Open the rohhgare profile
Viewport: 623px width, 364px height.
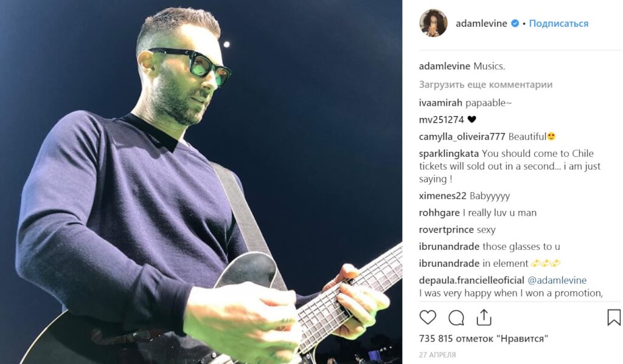point(439,213)
